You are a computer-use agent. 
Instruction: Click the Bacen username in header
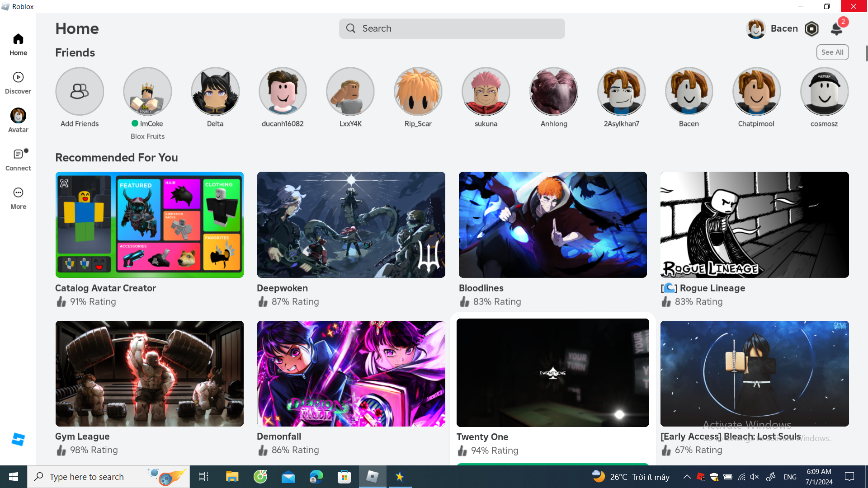(784, 28)
